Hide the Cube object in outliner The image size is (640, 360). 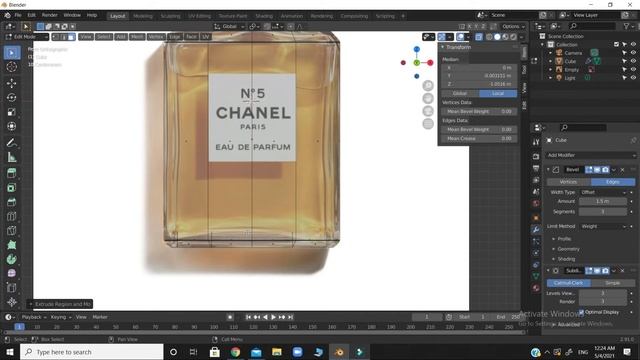[x=633, y=61]
